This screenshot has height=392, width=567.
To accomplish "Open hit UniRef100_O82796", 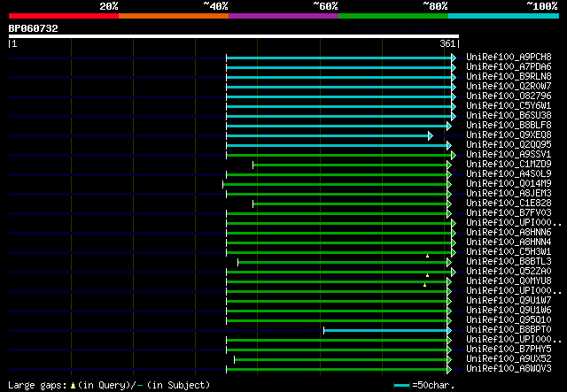I will point(509,96).
